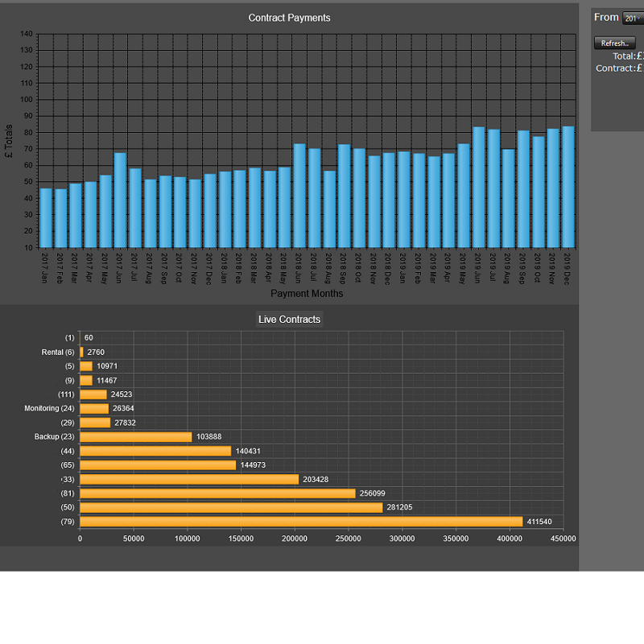The image size is (644, 644).
Task: Click the Live Contracts chart title
Action: (289, 320)
